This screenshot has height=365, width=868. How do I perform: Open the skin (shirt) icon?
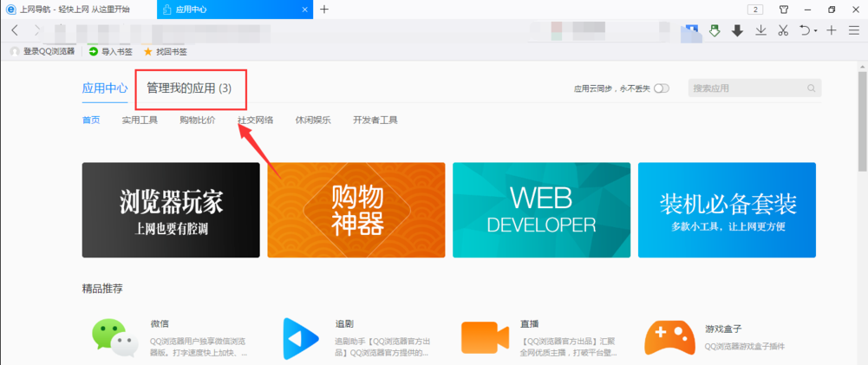click(784, 10)
